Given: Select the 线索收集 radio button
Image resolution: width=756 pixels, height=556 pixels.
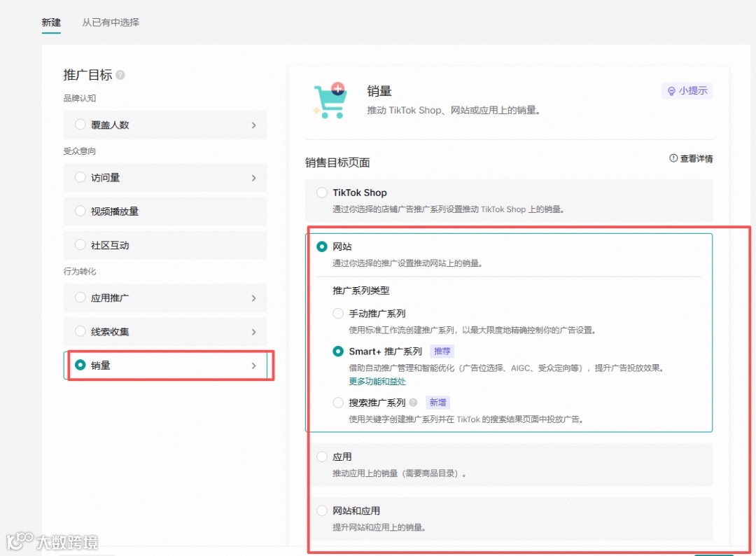Looking at the screenshot, I should [80, 331].
